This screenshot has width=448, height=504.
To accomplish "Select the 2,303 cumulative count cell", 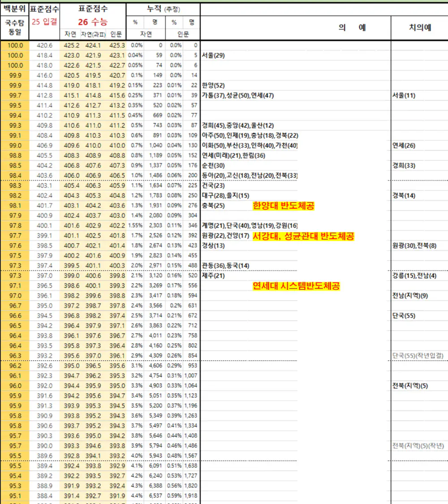I will point(155,226).
